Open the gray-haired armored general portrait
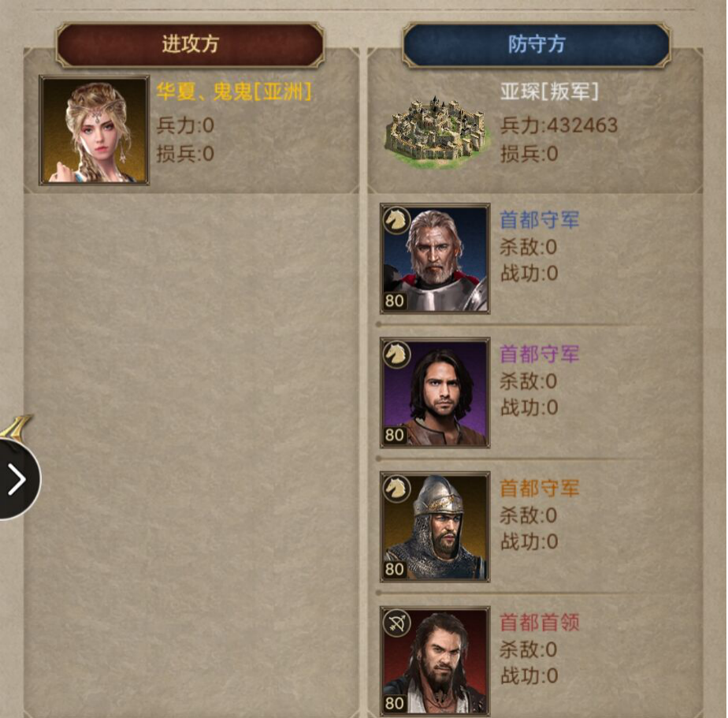728x718 pixels. click(435, 259)
